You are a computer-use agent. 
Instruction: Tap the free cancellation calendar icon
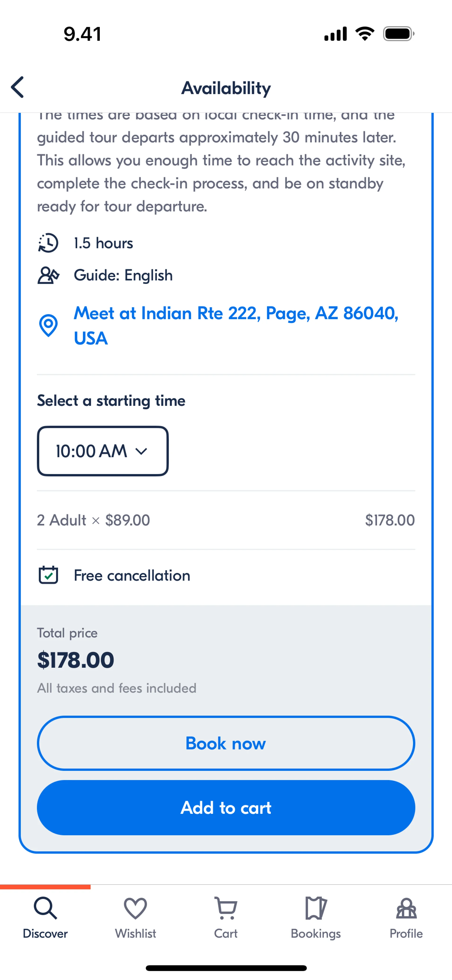[48, 575]
